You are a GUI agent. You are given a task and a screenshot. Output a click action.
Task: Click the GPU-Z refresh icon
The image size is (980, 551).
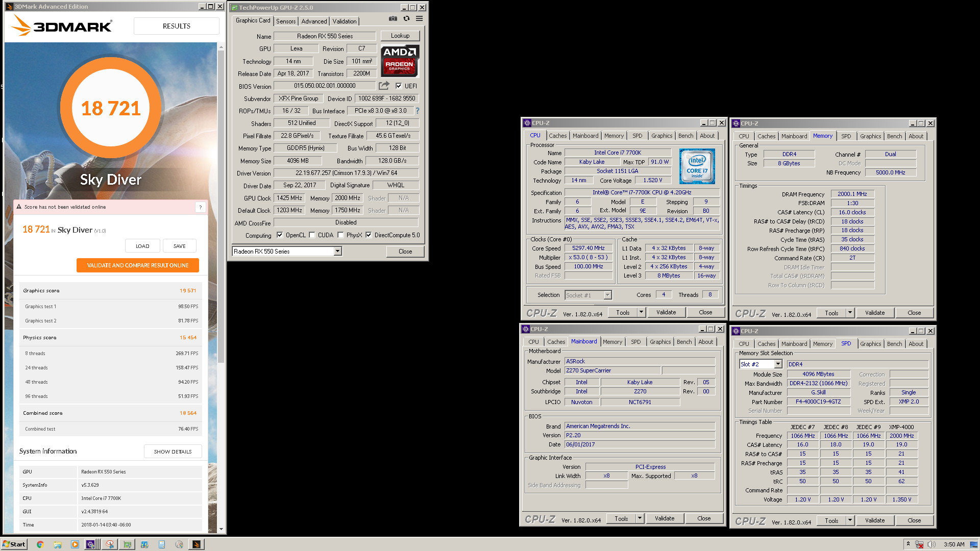click(406, 19)
